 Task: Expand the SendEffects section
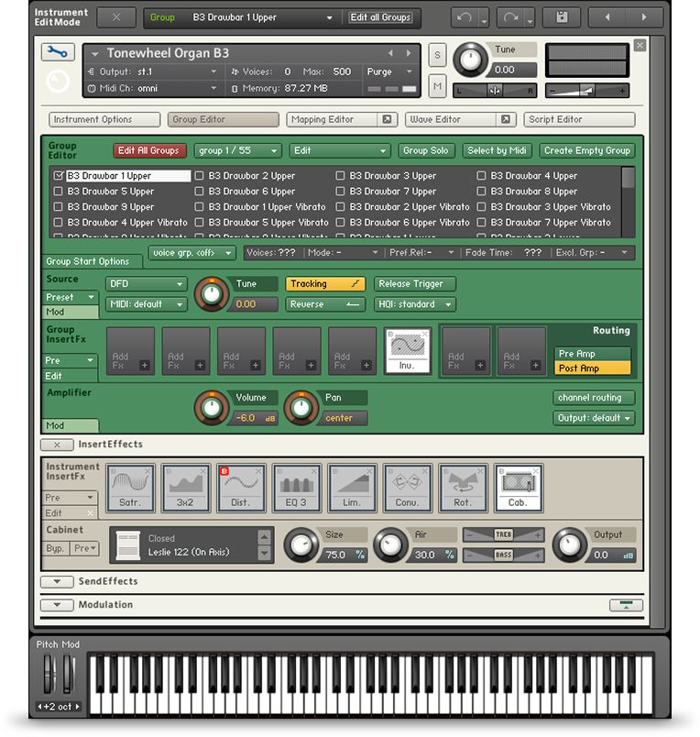tap(57, 581)
